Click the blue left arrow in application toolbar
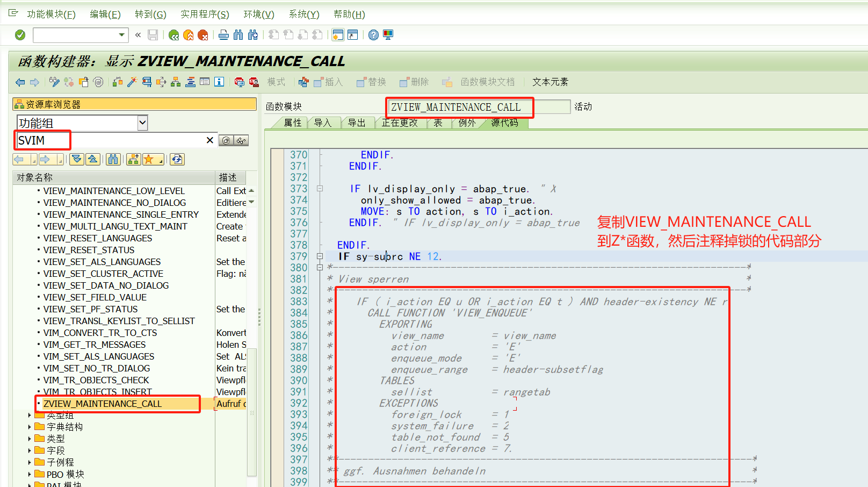The width and height of the screenshot is (868, 487). click(x=20, y=82)
